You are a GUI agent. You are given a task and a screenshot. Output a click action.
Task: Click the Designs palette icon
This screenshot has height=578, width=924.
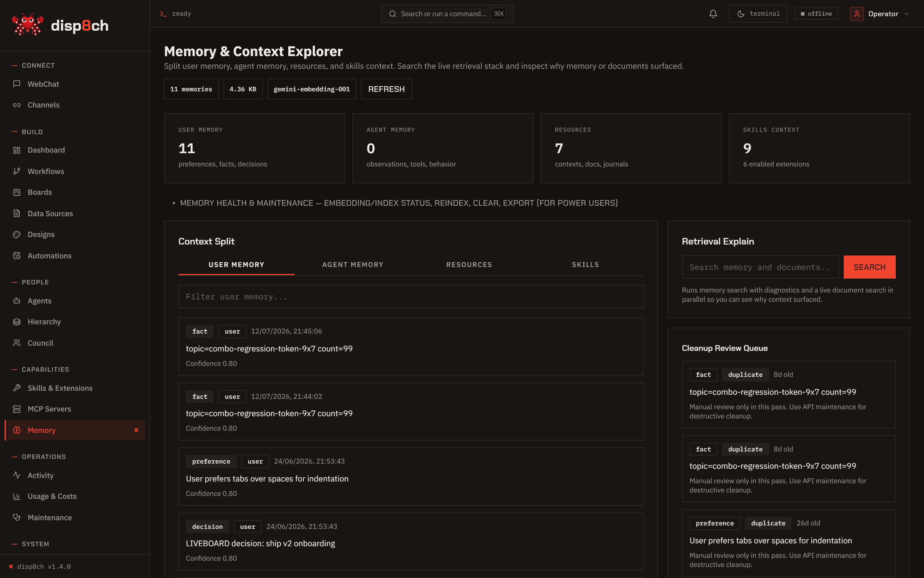(17, 234)
